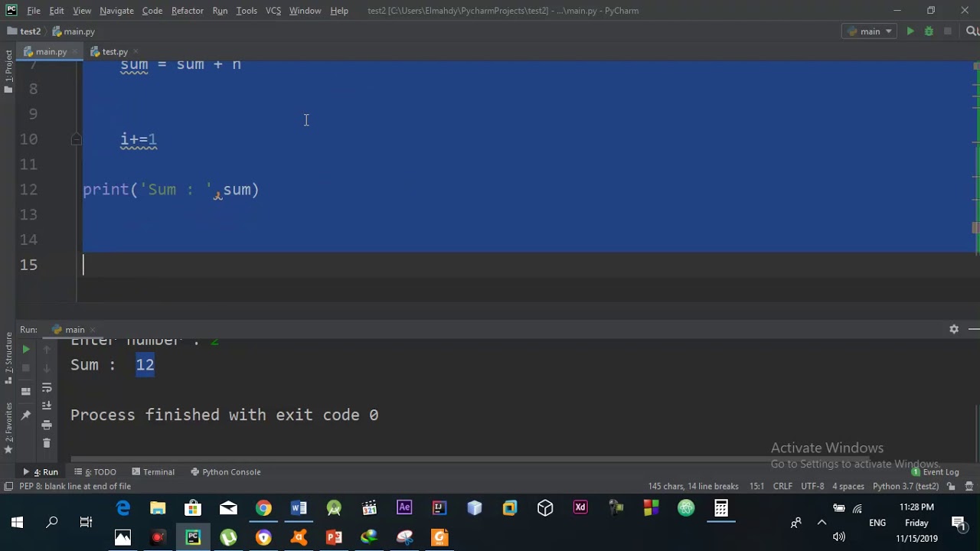Change the 4 spaces indent setting
This screenshot has height=551, width=980.
point(848,487)
